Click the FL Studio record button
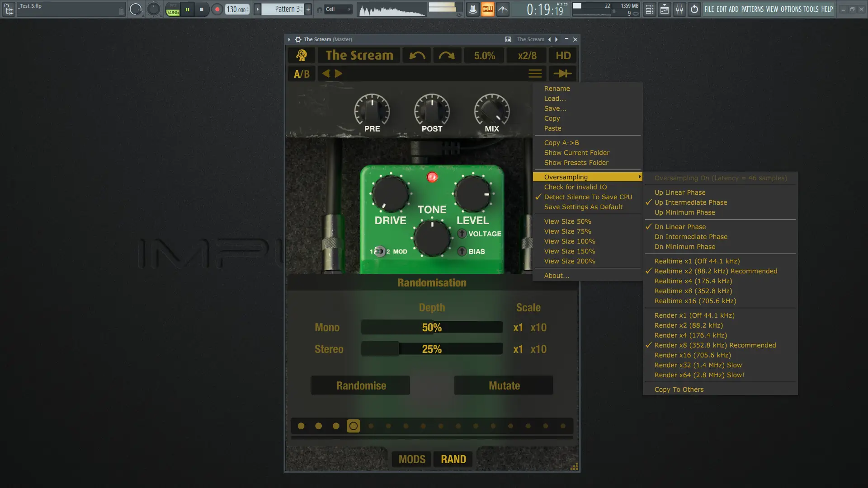Image resolution: width=868 pixels, height=488 pixels. (217, 9)
